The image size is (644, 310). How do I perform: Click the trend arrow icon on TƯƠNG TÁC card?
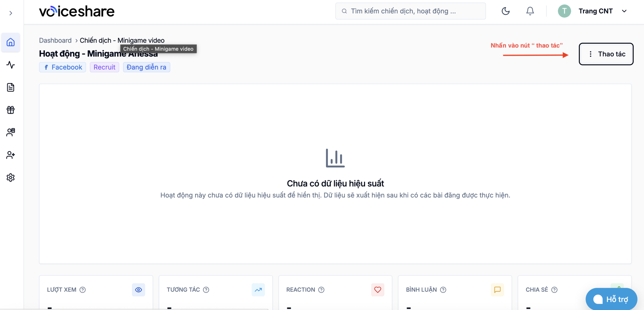pos(258,290)
